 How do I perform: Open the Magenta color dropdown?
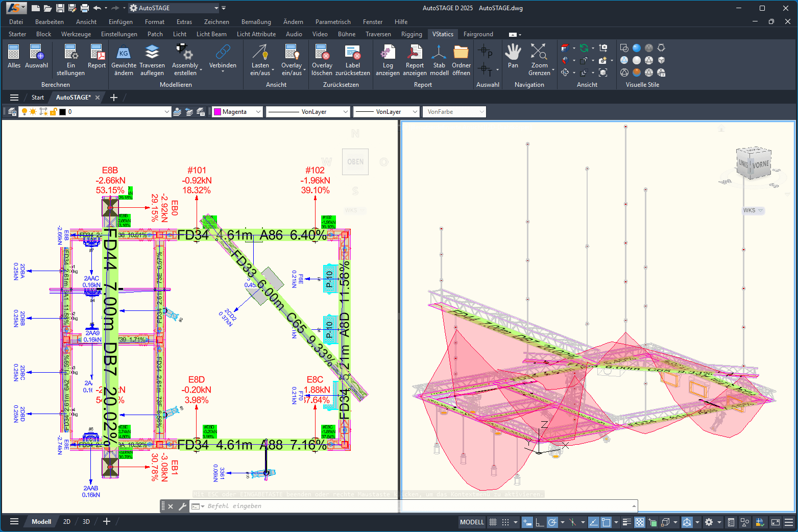pyautogui.click(x=258, y=112)
